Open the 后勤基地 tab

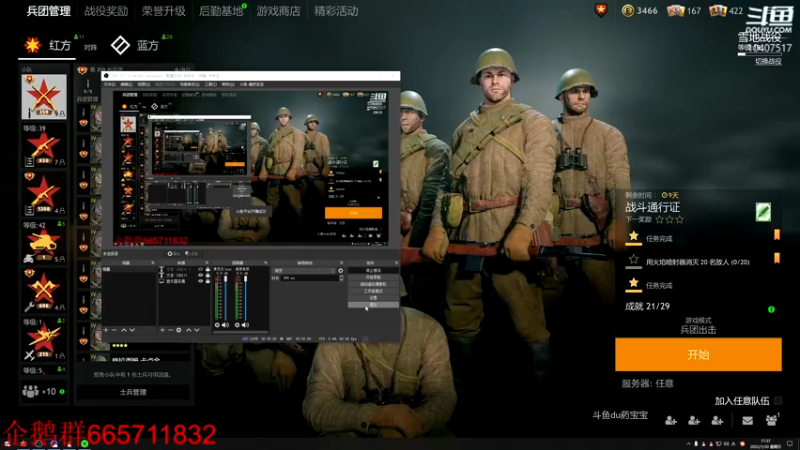coord(221,11)
